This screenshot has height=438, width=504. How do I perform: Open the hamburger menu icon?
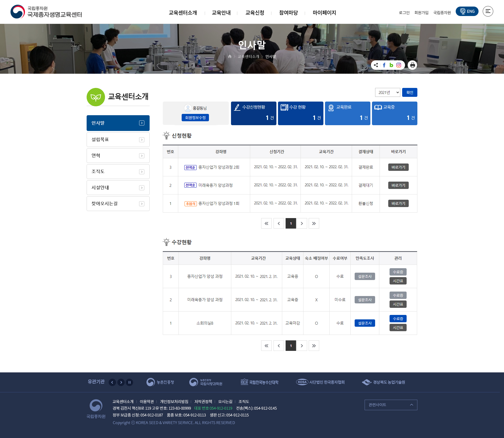[x=488, y=11]
